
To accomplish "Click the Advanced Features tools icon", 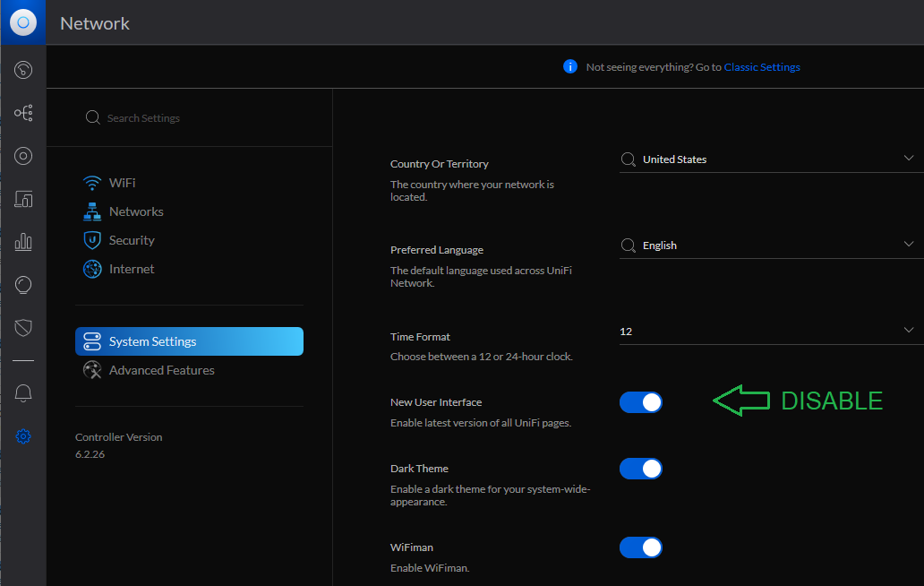I will (x=92, y=370).
